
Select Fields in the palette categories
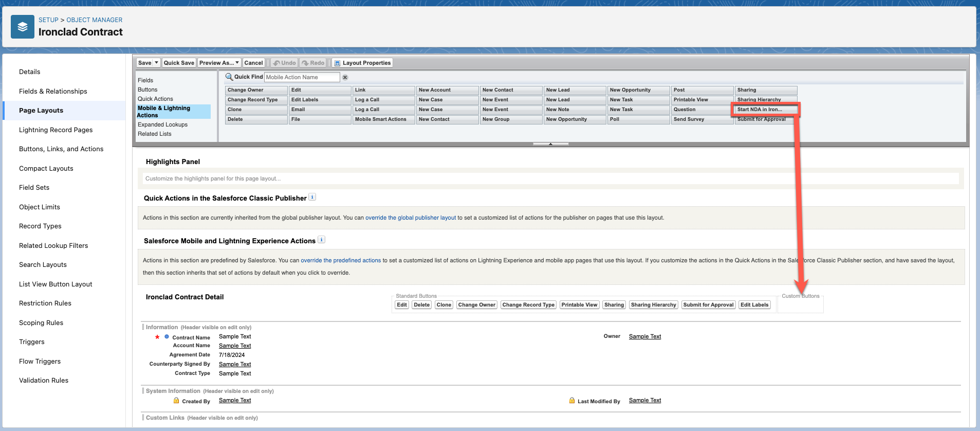[145, 80]
